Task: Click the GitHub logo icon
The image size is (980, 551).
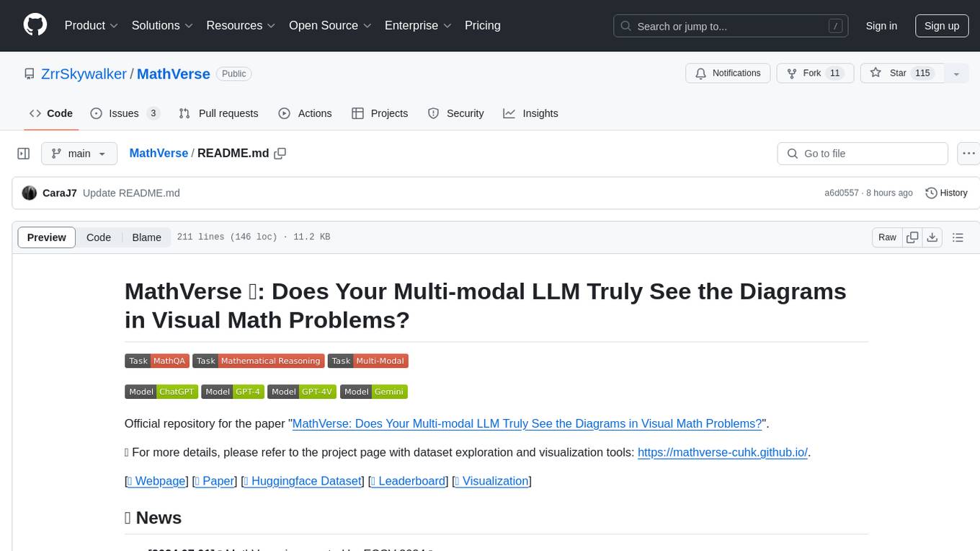Action: coord(35,25)
